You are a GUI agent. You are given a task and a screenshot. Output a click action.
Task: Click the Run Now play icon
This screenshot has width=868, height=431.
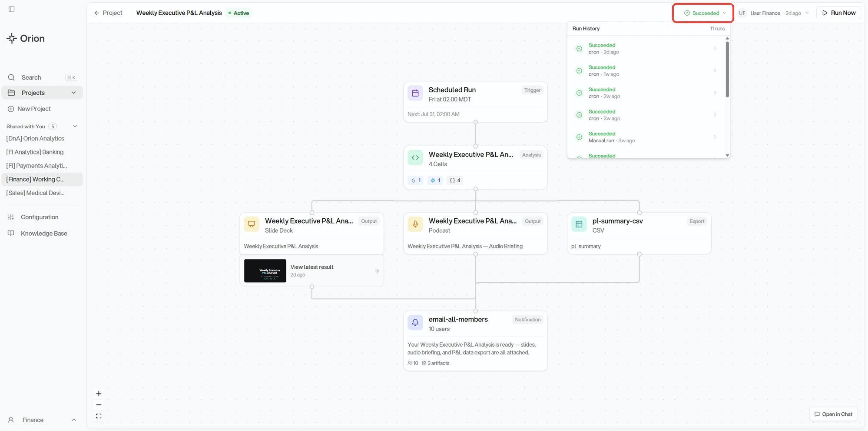point(825,13)
